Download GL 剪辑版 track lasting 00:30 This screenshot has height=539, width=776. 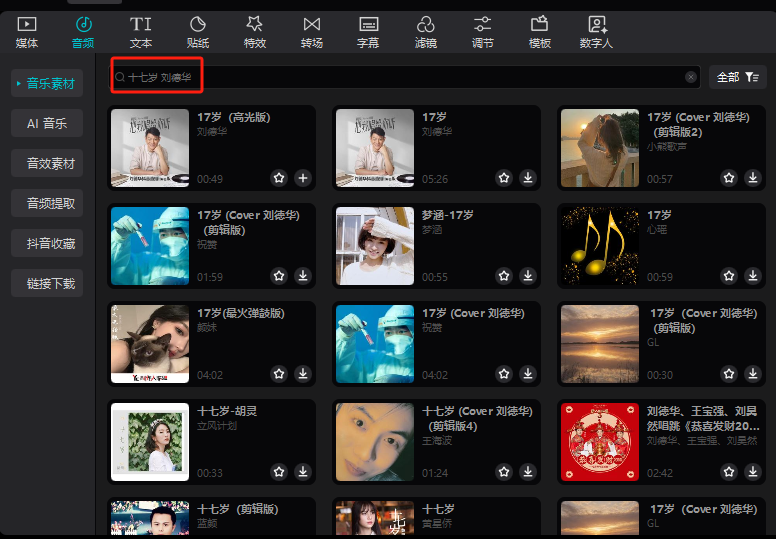(753, 374)
